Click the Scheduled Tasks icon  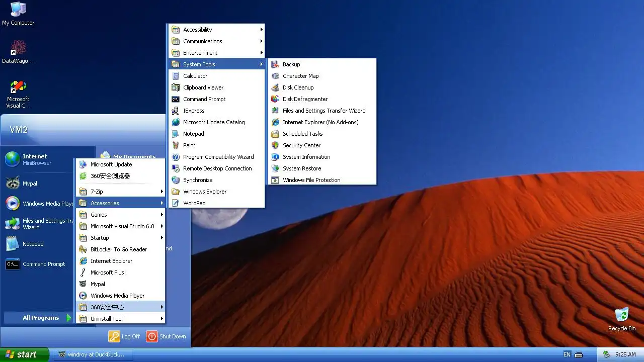[x=275, y=134]
